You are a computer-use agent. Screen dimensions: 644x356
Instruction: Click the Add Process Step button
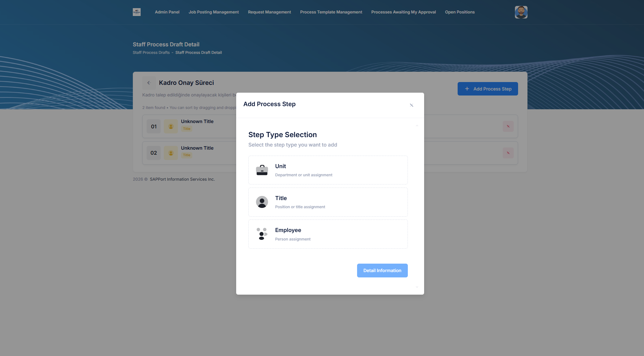pos(488,89)
